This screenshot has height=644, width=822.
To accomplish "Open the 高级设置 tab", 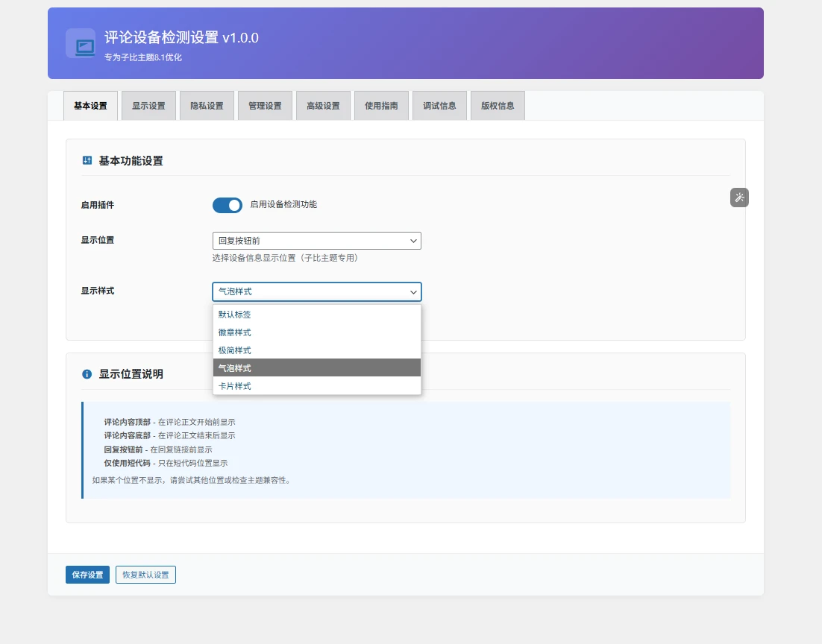I will point(323,106).
